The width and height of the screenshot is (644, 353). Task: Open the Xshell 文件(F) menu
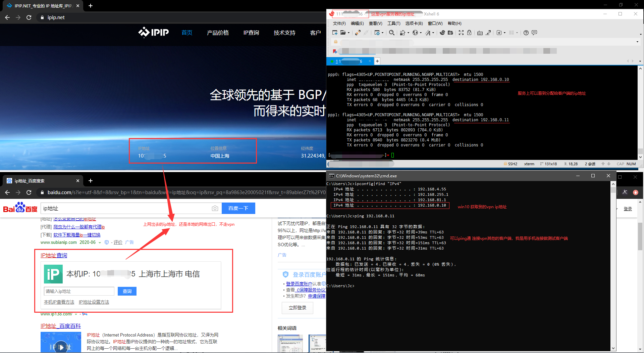pyautogui.click(x=339, y=23)
